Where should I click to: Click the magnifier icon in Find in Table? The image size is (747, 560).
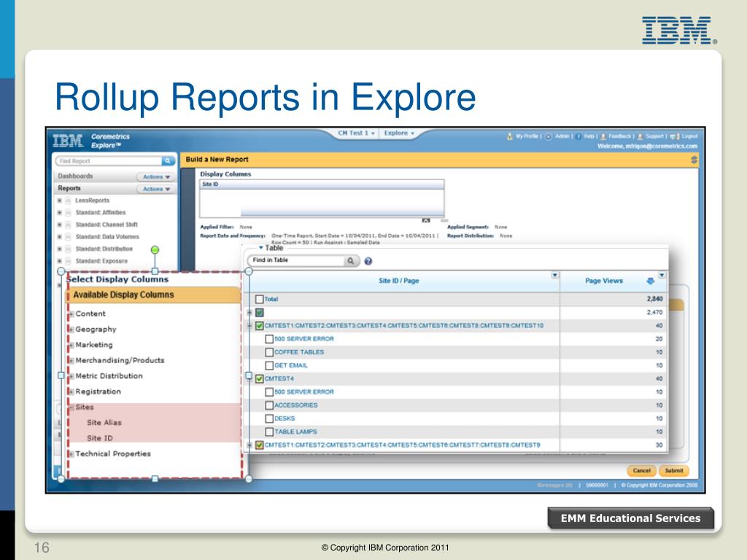click(x=351, y=260)
